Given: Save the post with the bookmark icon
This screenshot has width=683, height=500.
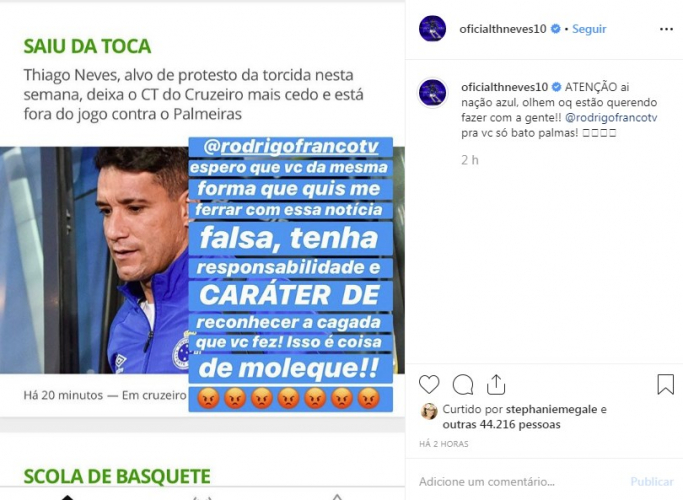Looking at the screenshot, I should [666, 384].
